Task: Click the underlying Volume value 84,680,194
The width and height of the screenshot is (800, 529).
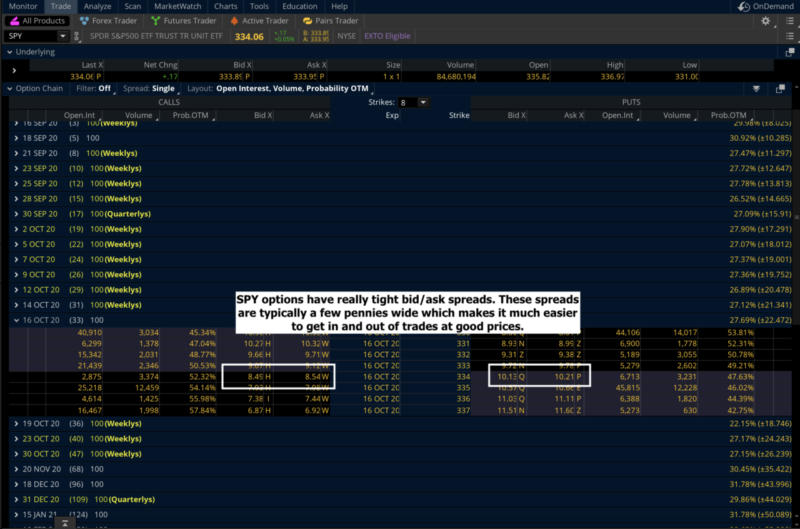Action: (456, 77)
